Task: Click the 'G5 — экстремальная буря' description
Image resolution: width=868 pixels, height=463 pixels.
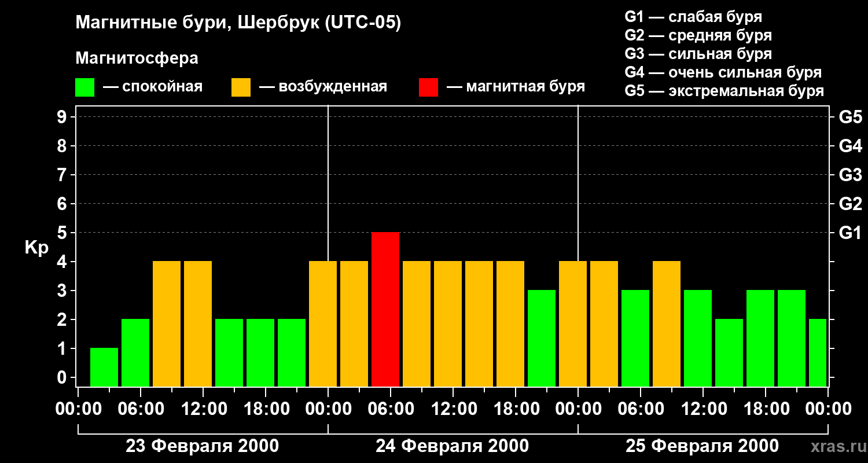Action: [x=724, y=91]
